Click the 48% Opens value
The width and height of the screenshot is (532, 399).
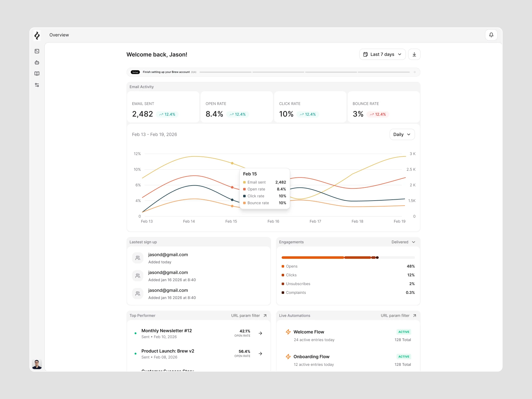tap(411, 266)
